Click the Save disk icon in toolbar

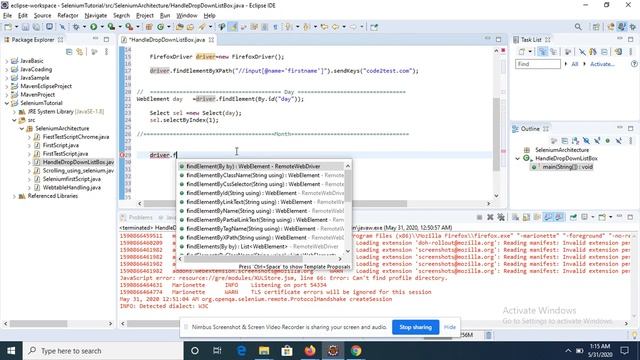click(25, 27)
